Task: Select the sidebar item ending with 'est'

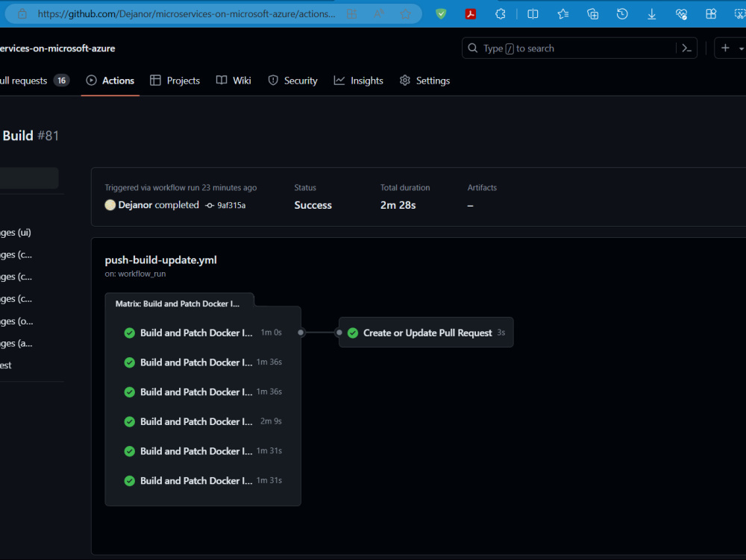Action: (x=6, y=365)
